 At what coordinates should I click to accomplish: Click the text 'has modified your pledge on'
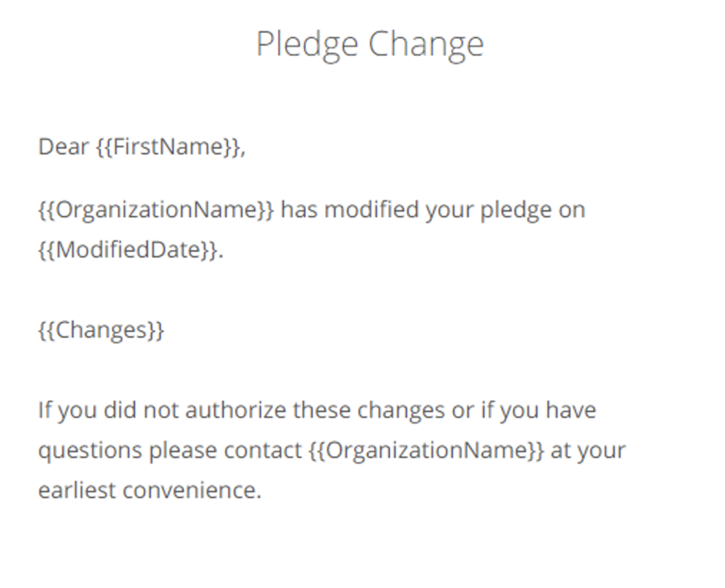point(433,210)
